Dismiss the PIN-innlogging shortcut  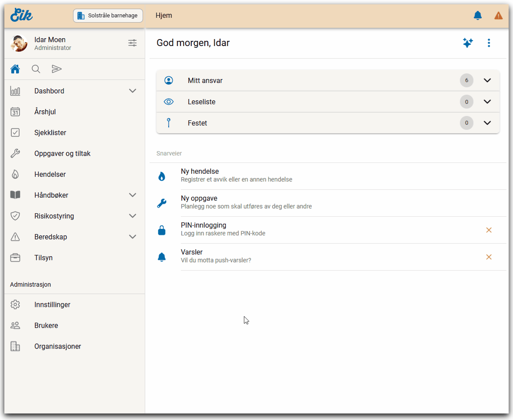click(489, 230)
